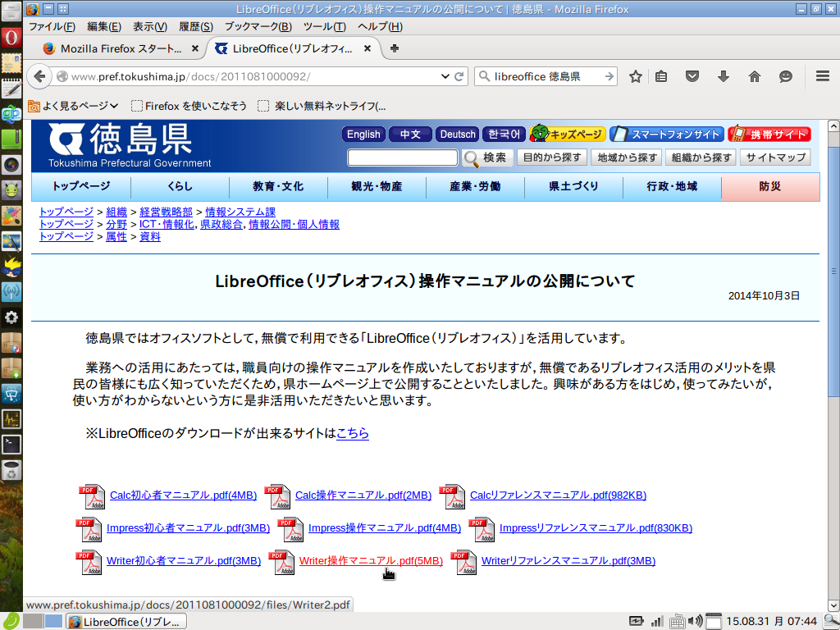This screenshot has height=630, width=840.
Task: Open the Firefox hamburger menu
Action: [823, 76]
